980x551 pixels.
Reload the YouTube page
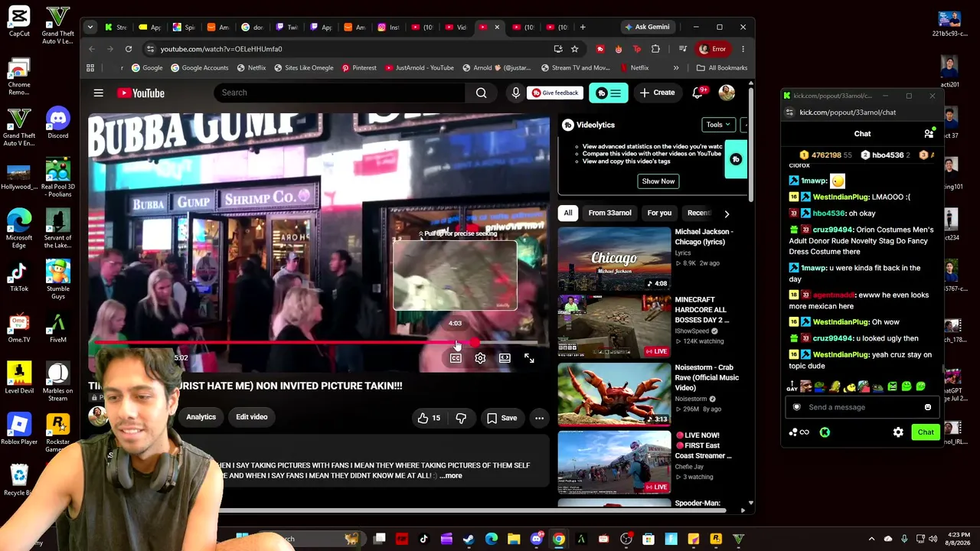[x=129, y=49]
